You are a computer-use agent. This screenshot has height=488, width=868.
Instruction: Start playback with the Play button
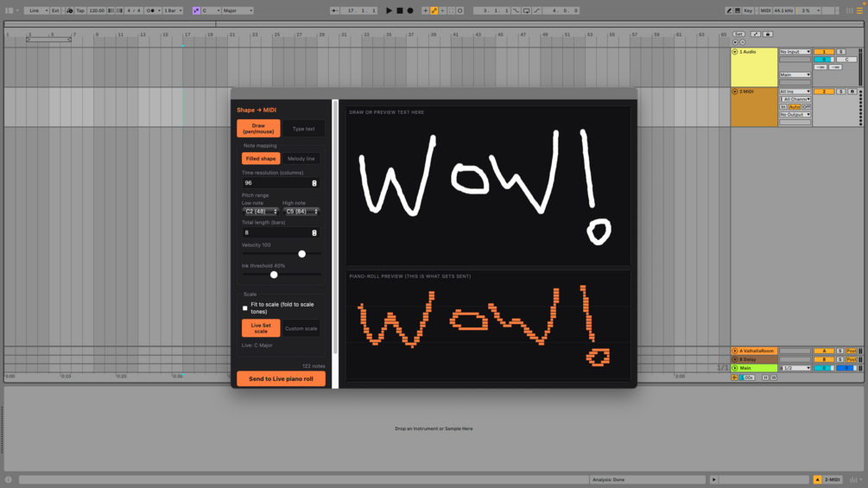click(390, 10)
